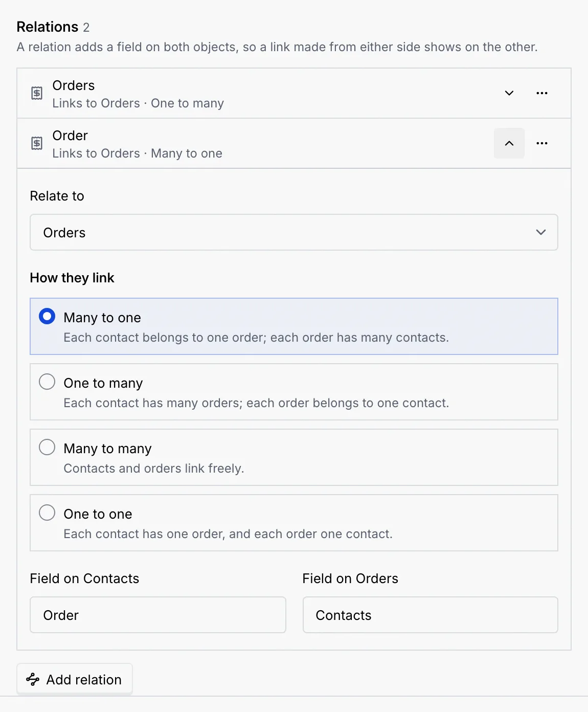Image resolution: width=588 pixels, height=712 pixels.
Task: Click the link icon in Add relation
Action: point(33,679)
